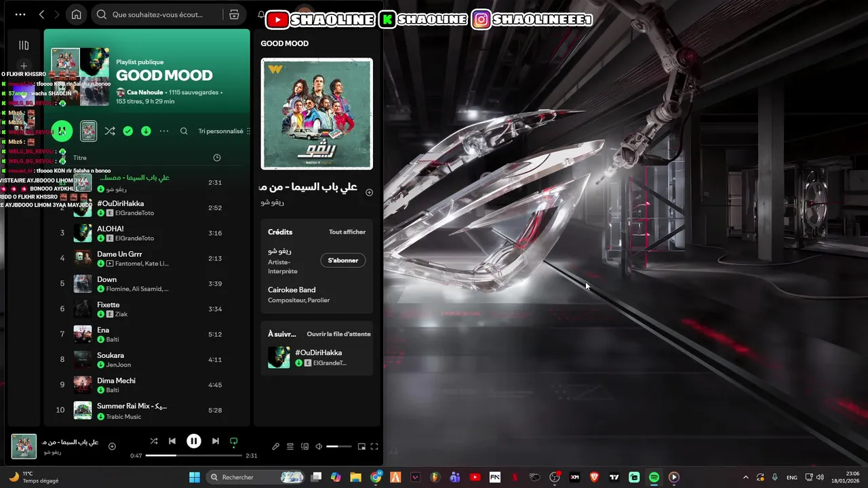Open the queue icon
Screen dimensions: 868x488
[290, 447]
